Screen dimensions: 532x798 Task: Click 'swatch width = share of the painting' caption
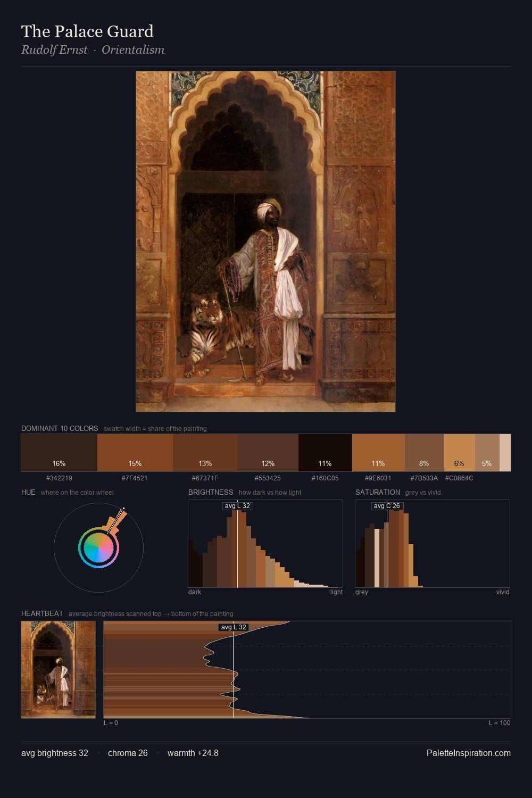155,428
